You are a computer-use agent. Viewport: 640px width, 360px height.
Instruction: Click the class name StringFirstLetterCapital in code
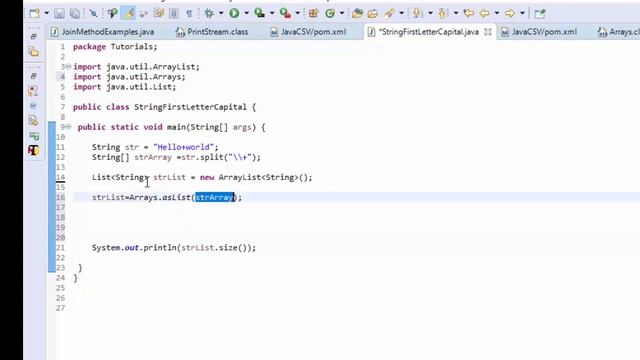[x=191, y=107]
